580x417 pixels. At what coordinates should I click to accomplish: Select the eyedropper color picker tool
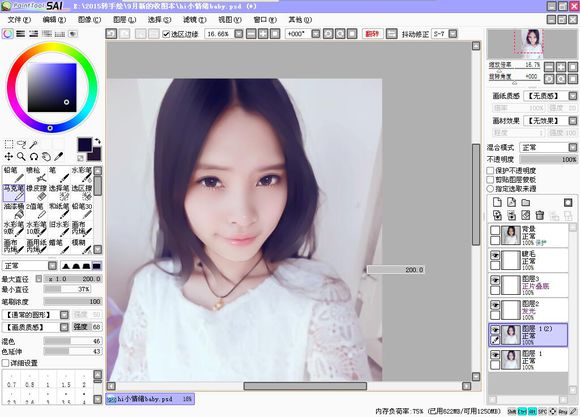59,157
